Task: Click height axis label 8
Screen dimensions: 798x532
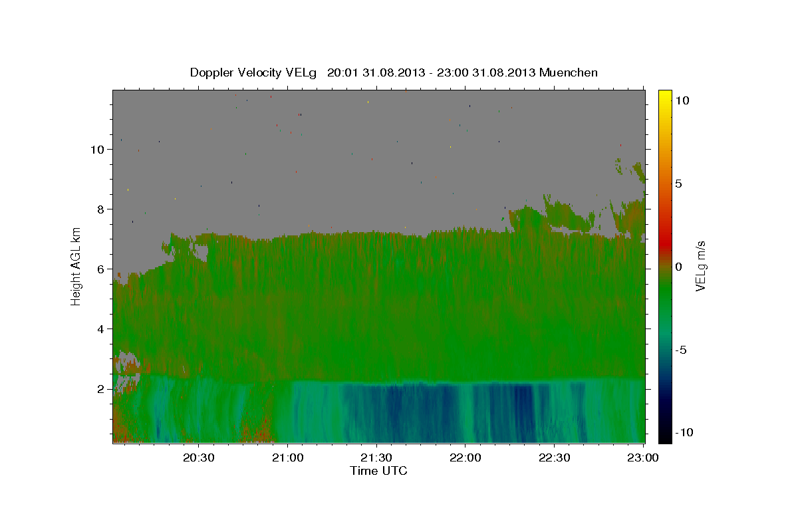Action: point(100,209)
